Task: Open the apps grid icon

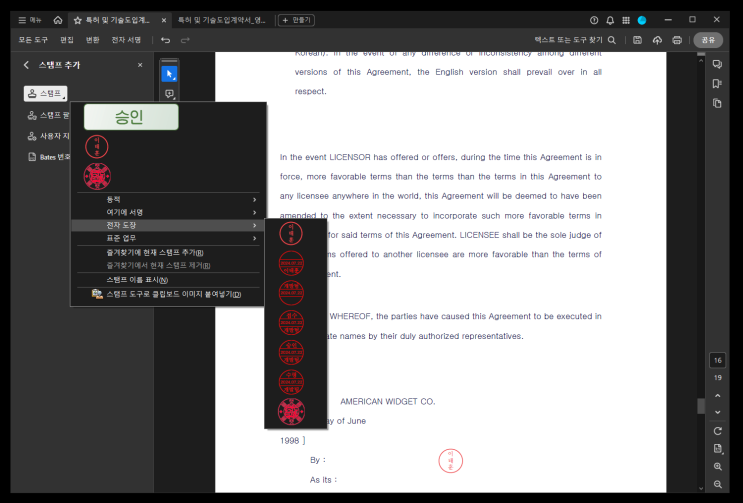Action: coord(626,20)
